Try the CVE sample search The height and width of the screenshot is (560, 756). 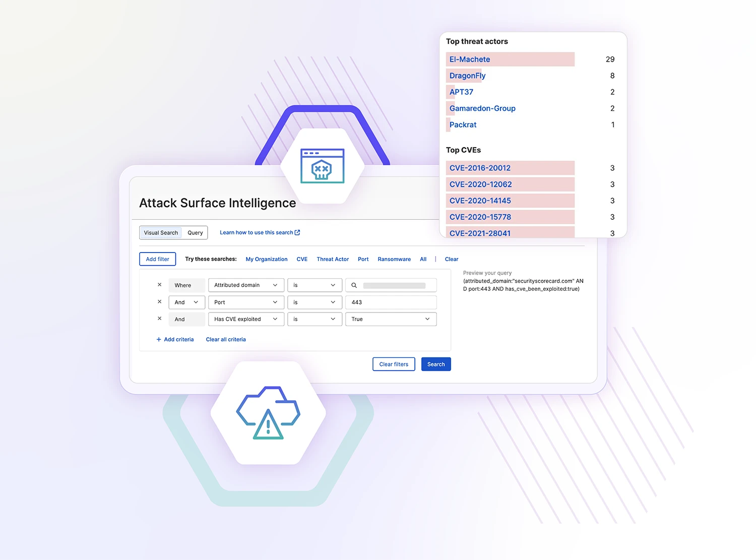coord(302,259)
